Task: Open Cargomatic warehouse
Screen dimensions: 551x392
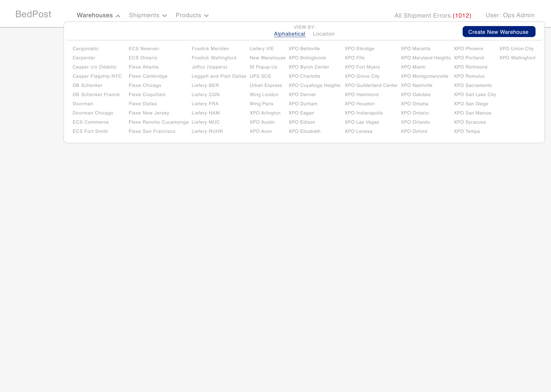Action: 86,49
